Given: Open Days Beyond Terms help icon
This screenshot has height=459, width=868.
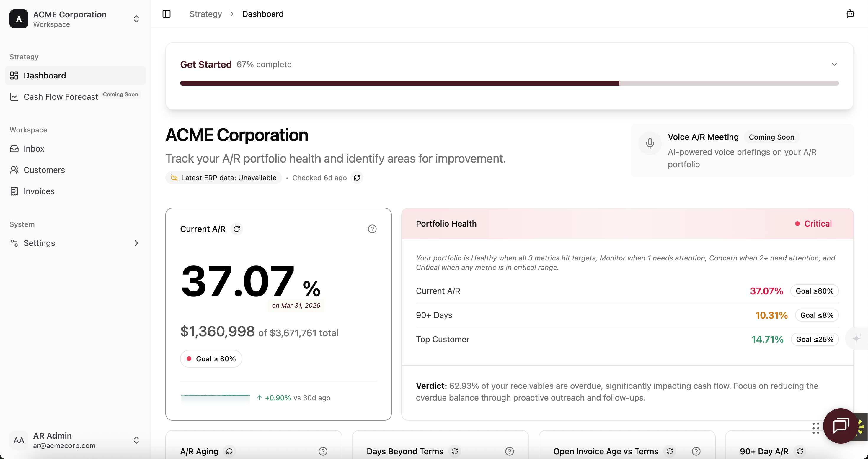Looking at the screenshot, I should pos(510,451).
